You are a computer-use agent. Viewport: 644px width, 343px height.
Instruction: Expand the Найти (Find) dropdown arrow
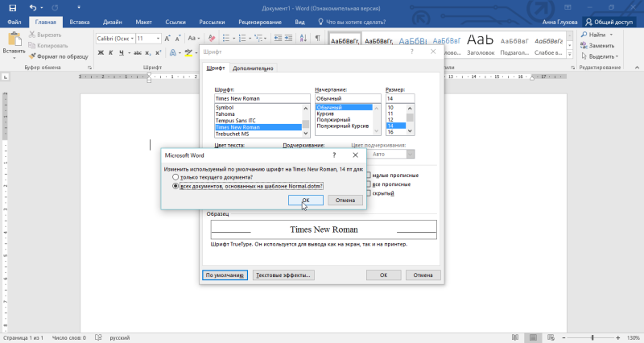(613, 35)
